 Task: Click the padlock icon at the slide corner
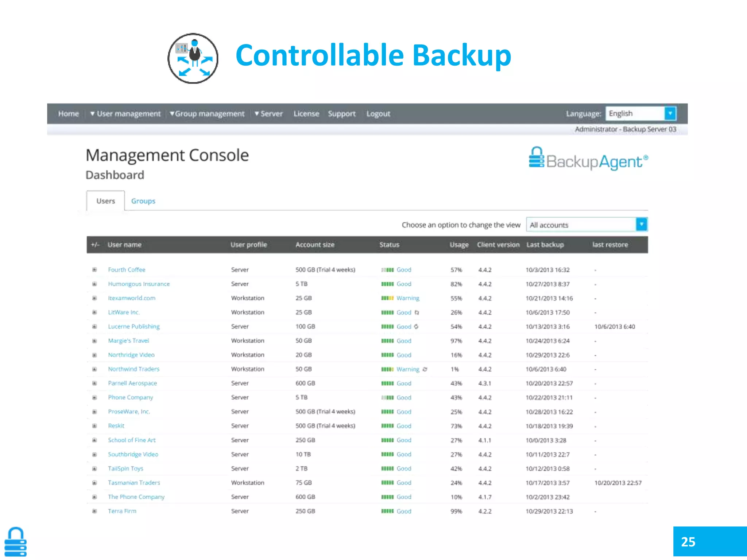tap(15, 541)
